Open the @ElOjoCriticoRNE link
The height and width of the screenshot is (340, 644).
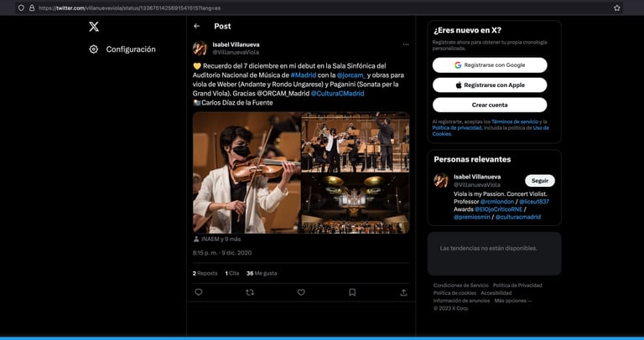[498, 209]
